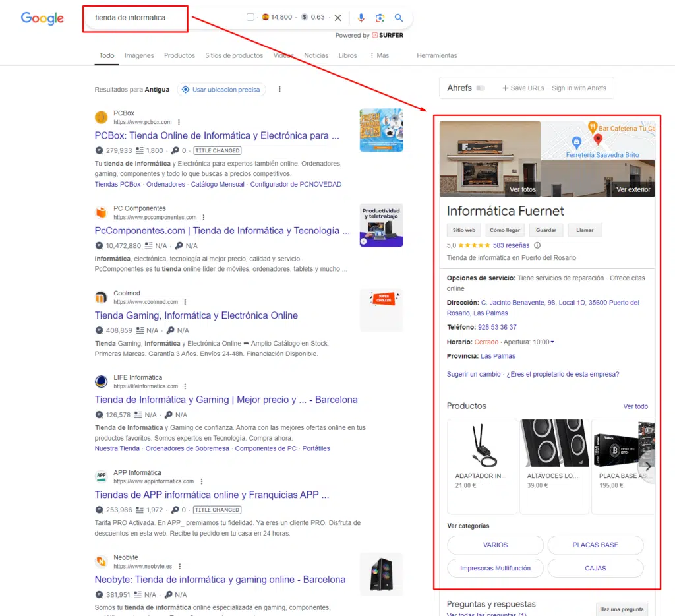
Task: Open the ALTAVOCES LO product thumbnail
Action: tap(554, 443)
